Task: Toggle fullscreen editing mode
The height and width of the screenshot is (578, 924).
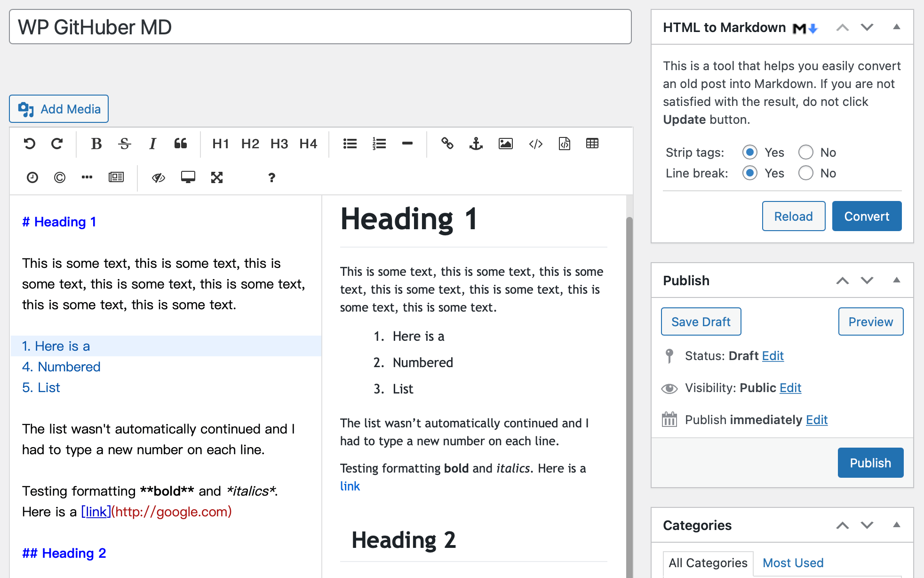Action: coord(217,177)
